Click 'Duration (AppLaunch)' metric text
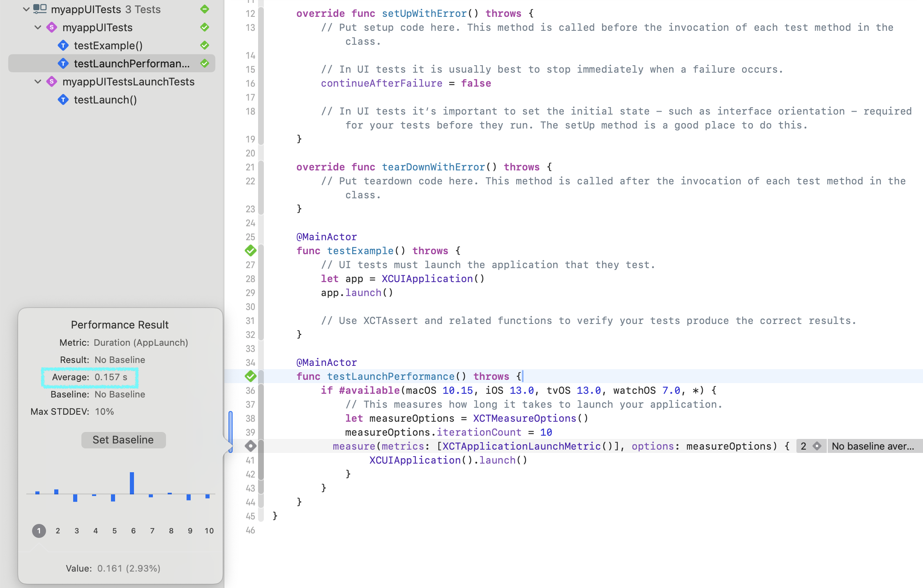This screenshot has width=923, height=588. [x=141, y=342]
